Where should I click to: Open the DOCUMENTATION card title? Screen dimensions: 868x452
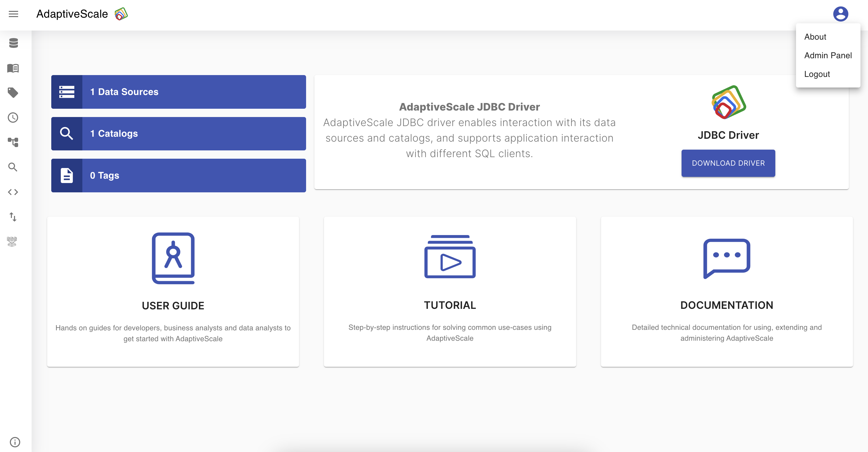tap(727, 305)
